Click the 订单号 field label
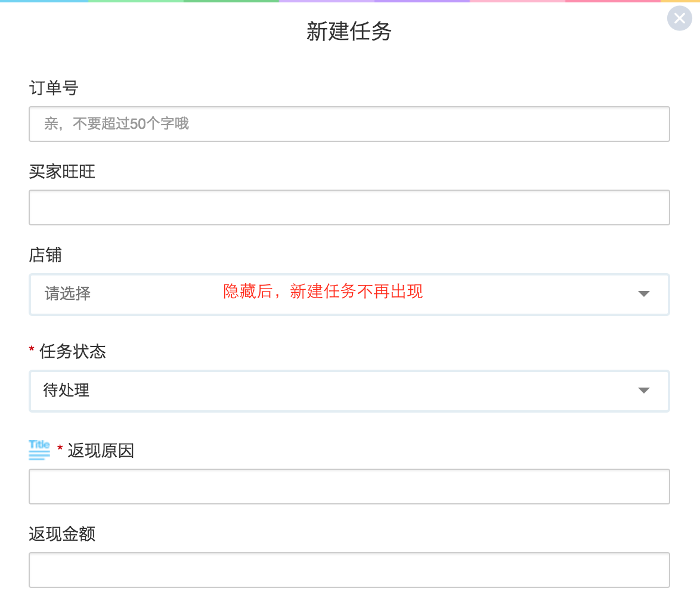This screenshot has width=700, height=607. 54,88
